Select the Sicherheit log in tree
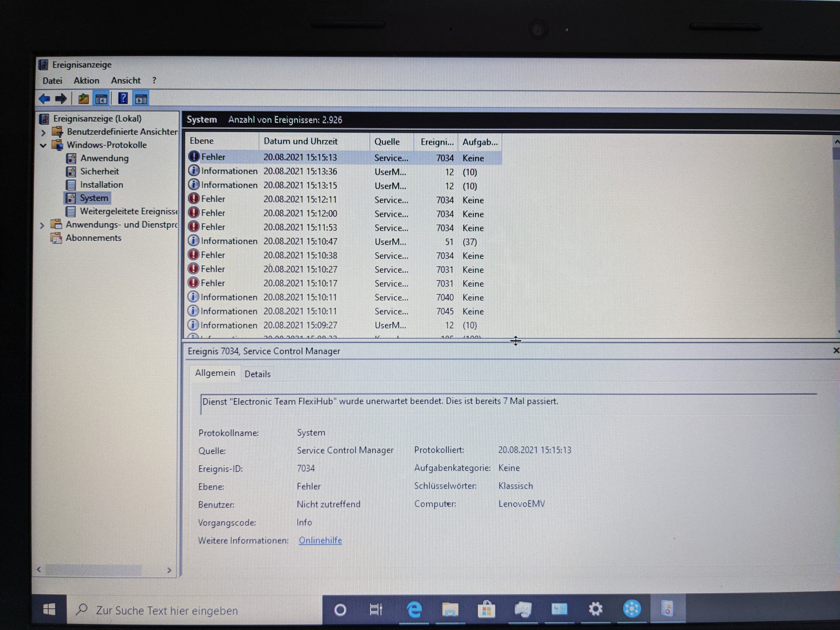This screenshot has height=630, width=840. pyautogui.click(x=100, y=171)
